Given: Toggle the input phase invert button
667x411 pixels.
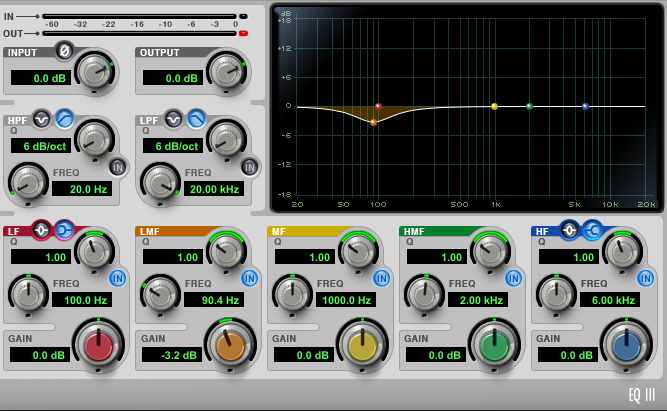Looking at the screenshot, I should 65,50.
